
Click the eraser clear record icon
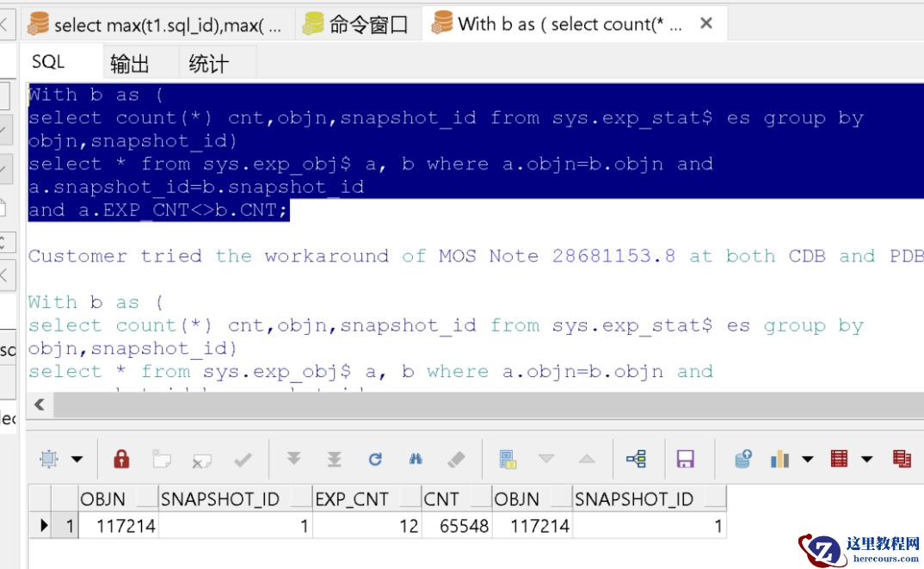point(456,460)
